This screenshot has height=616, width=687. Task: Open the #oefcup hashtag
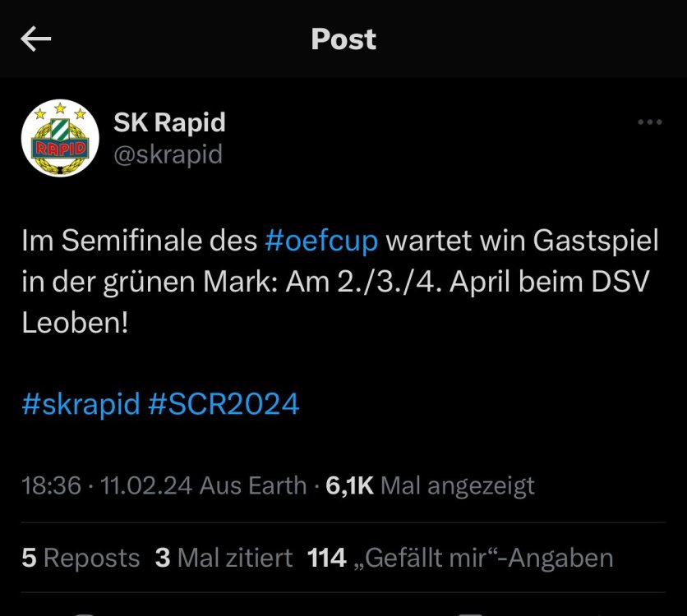[321, 242]
